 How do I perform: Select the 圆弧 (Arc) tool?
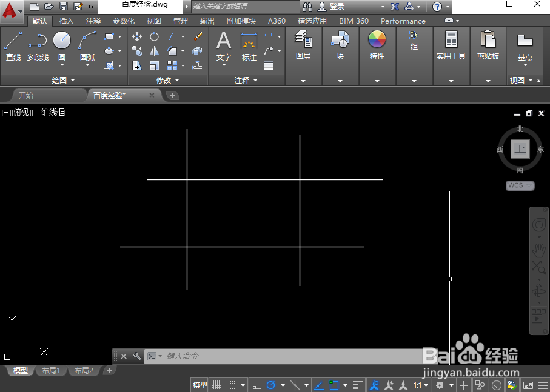tap(87, 46)
